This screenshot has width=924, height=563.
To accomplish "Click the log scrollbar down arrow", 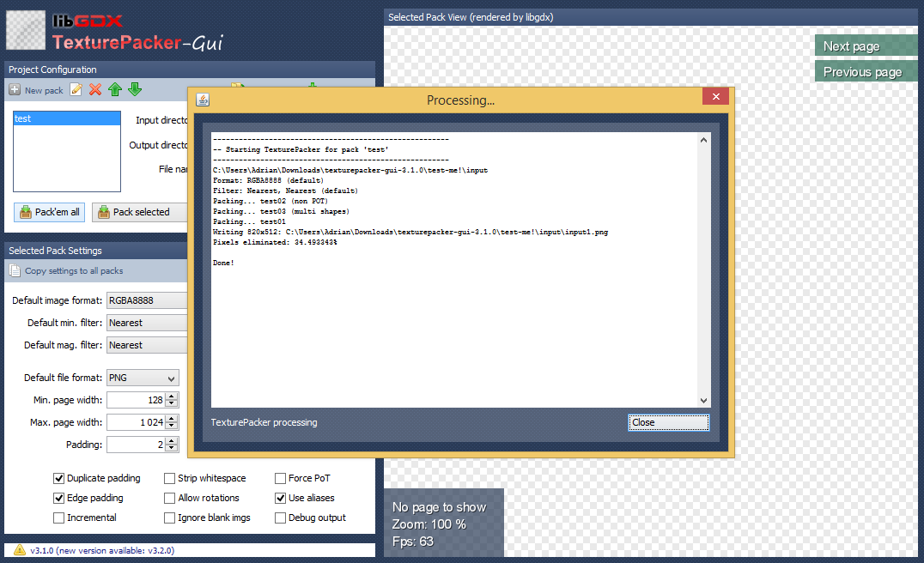I will [703, 401].
